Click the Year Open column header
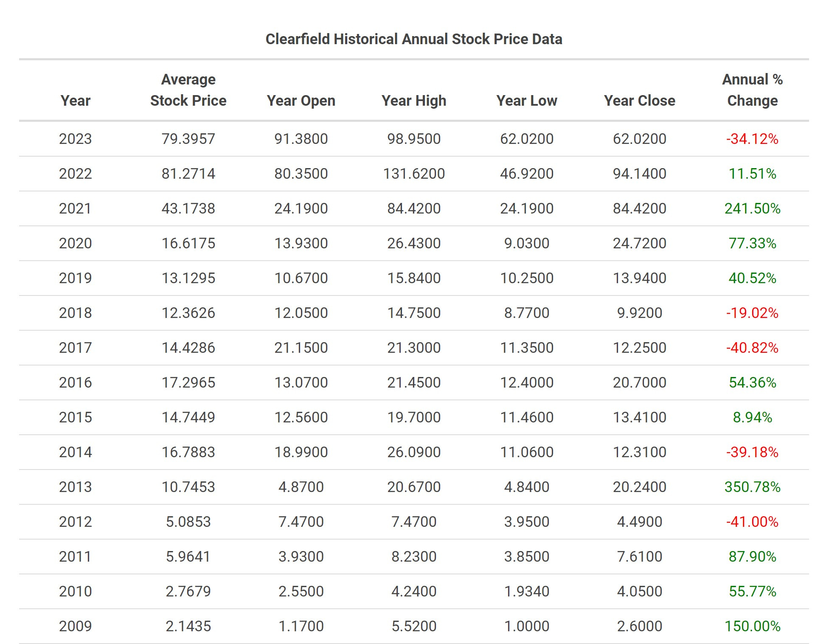The image size is (815, 644). 301,101
